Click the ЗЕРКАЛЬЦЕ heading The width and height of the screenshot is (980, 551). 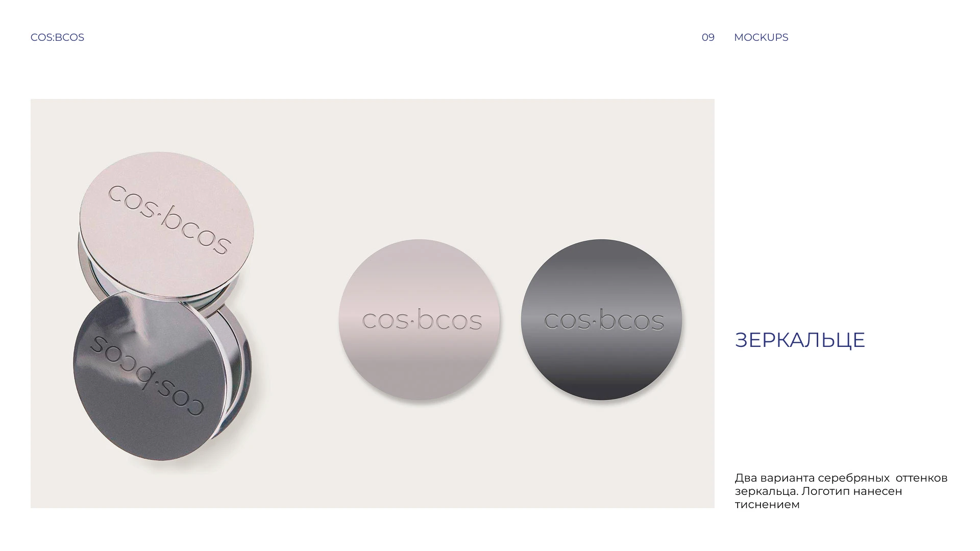point(800,340)
